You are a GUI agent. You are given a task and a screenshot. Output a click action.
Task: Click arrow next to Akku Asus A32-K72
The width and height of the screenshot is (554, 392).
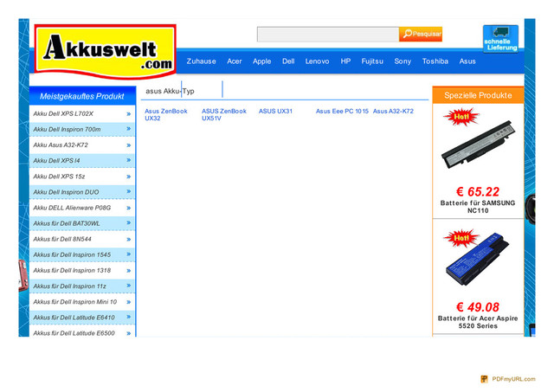tap(129, 145)
